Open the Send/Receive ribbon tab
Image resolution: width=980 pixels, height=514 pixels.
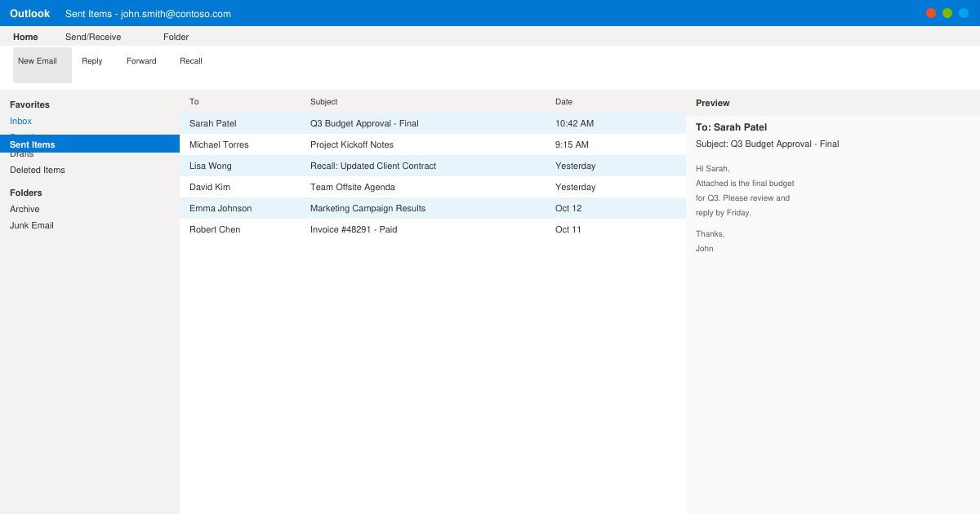(93, 37)
